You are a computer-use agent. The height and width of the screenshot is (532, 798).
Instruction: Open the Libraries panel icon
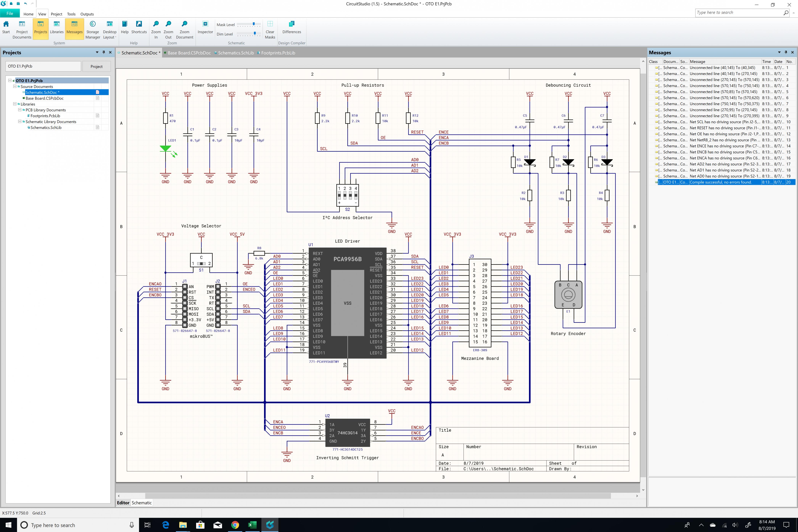[x=57, y=27]
